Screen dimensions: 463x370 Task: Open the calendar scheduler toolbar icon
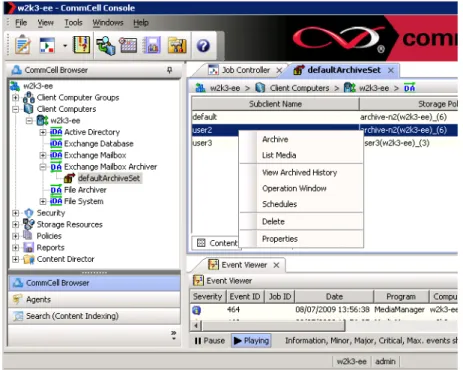tap(128, 45)
